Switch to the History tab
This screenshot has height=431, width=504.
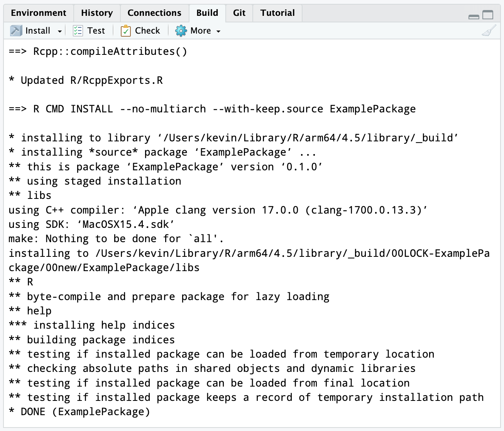(97, 13)
